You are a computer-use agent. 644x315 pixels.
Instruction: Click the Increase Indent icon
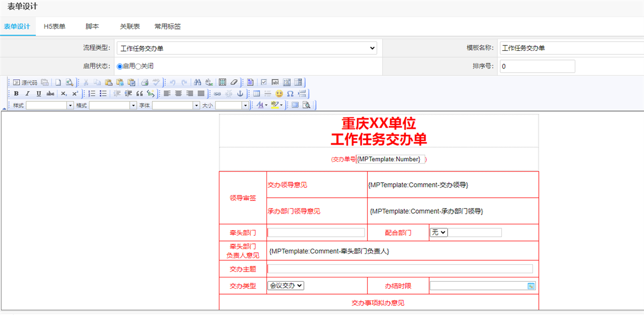pyautogui.click(x=128, y=93)
